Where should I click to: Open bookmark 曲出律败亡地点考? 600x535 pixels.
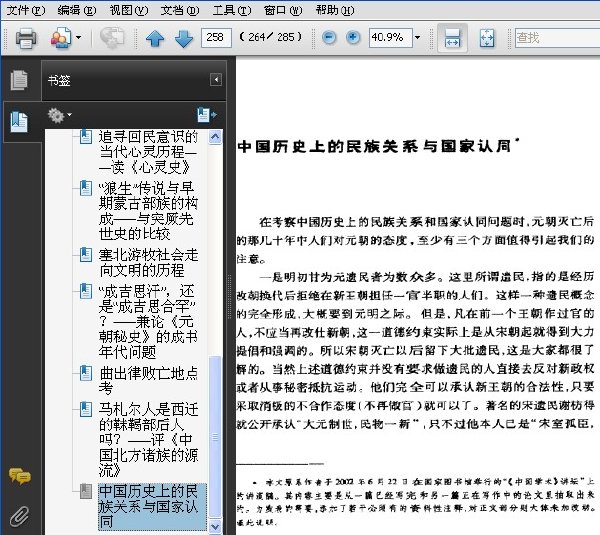148,380
